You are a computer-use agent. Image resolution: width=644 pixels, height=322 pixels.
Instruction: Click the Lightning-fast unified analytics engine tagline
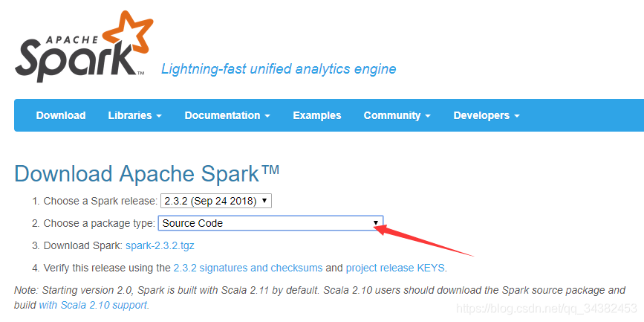[279, 68]
